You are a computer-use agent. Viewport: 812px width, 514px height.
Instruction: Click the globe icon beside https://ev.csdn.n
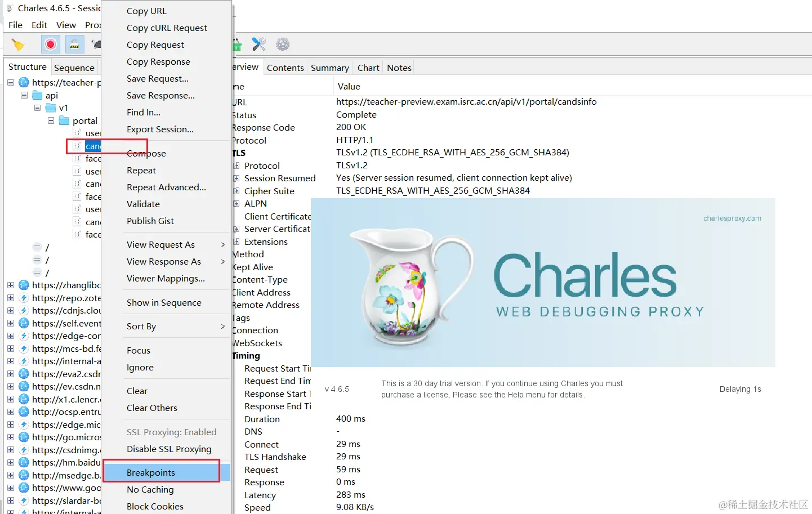click(24, 386)
